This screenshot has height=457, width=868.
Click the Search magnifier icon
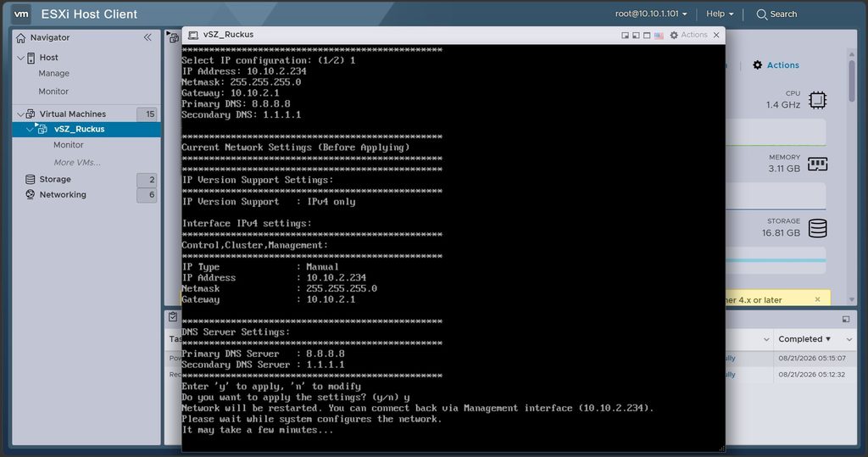pos(762,14)
